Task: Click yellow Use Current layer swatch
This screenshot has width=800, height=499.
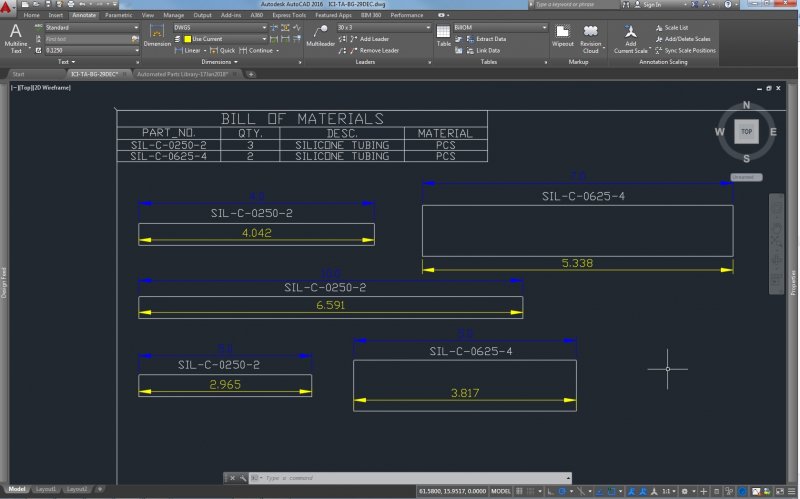Action: point(186,39)
